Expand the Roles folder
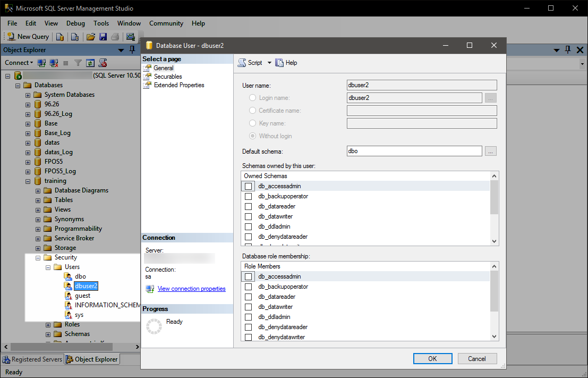Image resolution: width=588 pixels, height=378 pixels. 48,325
